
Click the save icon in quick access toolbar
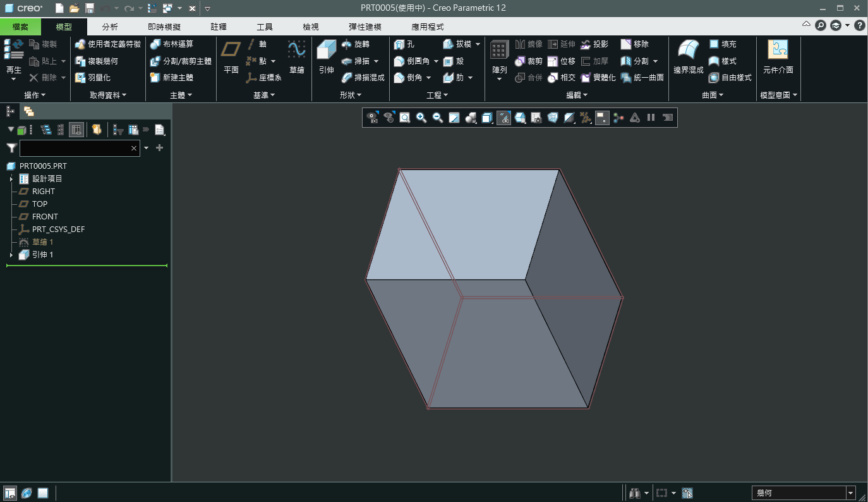click(90, 8)
